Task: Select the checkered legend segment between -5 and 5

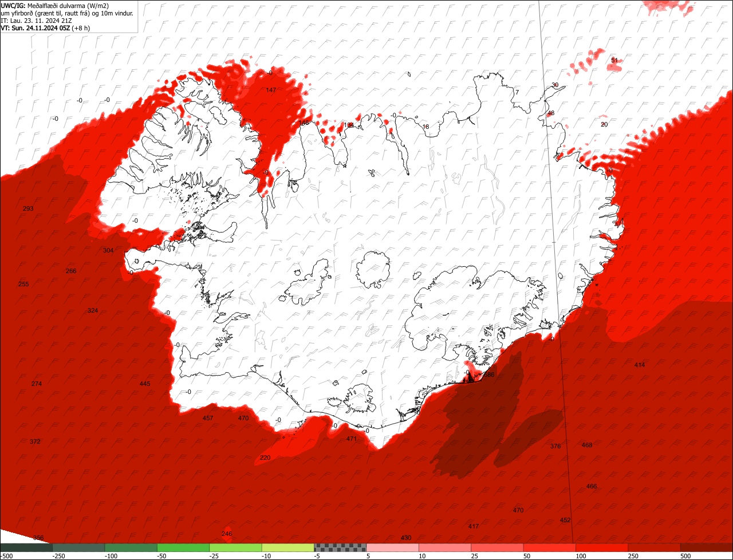Action: tap(340, 547)
